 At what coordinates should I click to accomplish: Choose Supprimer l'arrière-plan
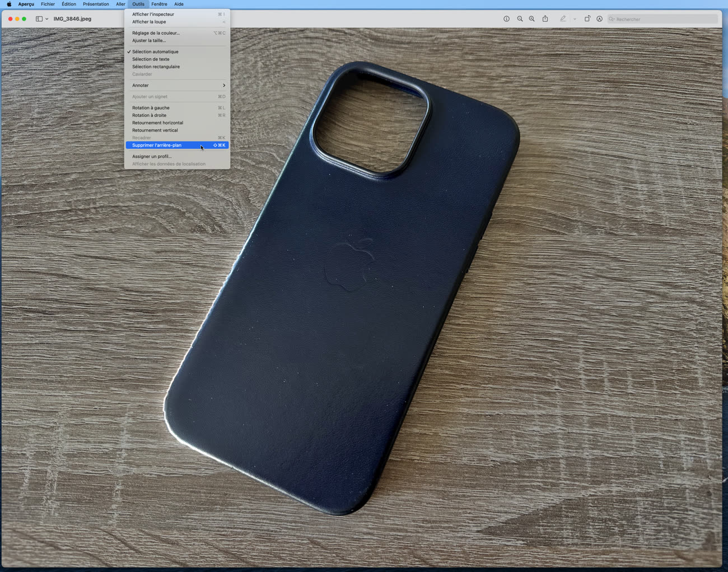point(177,145)
